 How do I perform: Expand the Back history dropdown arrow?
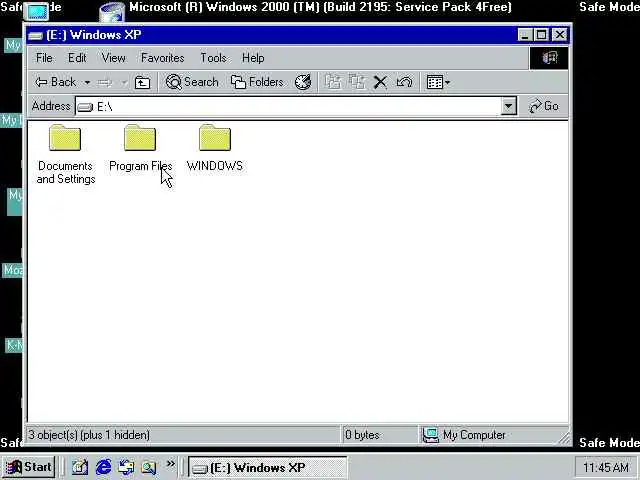87,82
